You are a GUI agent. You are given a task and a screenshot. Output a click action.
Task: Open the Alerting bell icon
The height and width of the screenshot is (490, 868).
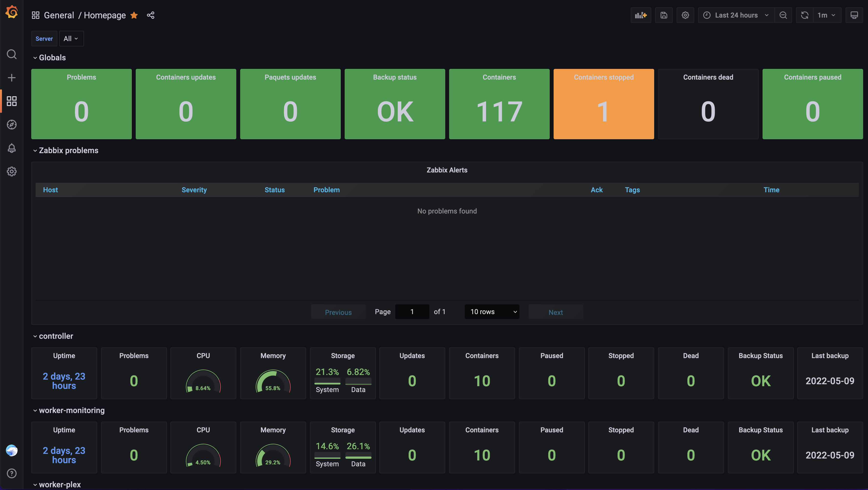12,148
